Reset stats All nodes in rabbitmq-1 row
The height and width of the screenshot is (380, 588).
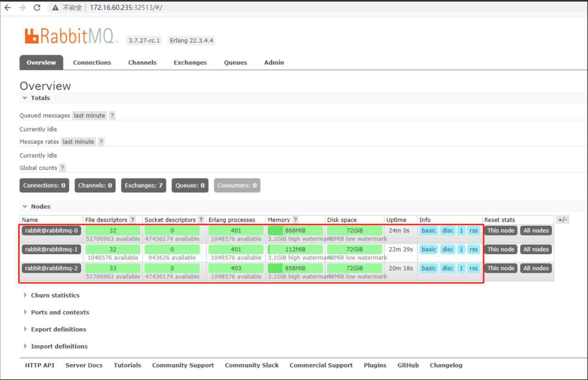pos(536,249)
